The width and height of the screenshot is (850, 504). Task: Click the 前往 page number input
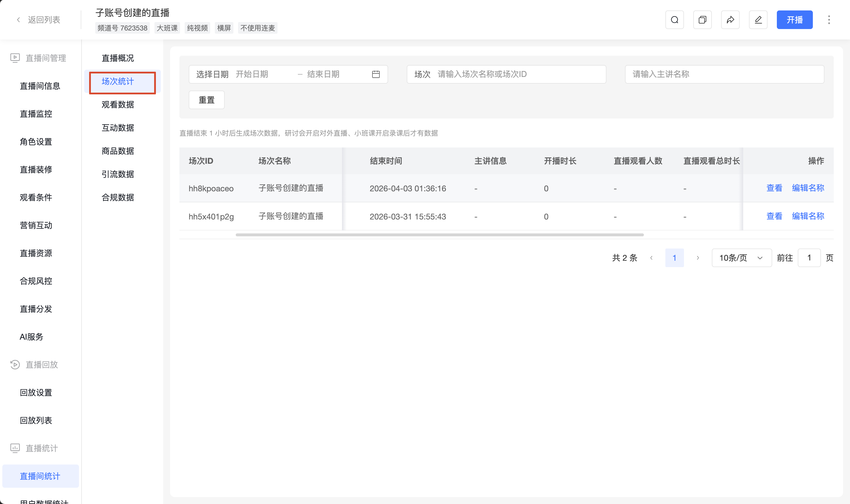pyautogui.click(x=809, y=258)
